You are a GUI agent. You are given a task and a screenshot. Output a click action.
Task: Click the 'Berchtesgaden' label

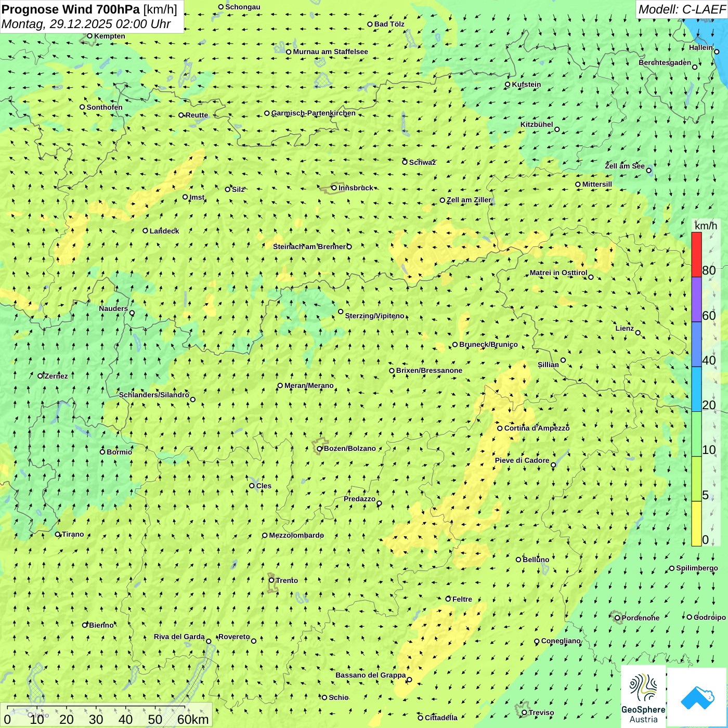(665, 62)
